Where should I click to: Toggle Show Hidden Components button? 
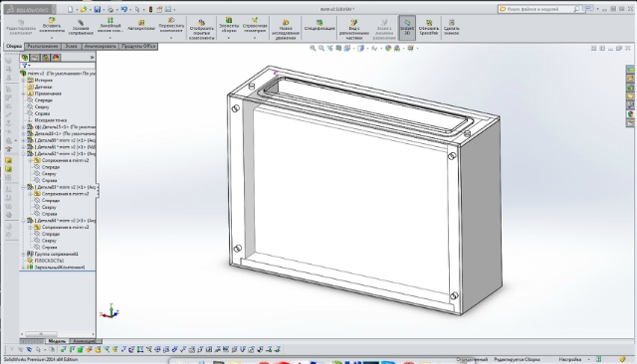click(201, 29)
